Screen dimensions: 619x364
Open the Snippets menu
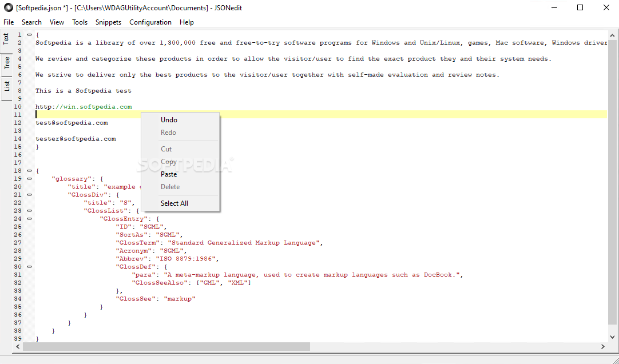[108, 22]
